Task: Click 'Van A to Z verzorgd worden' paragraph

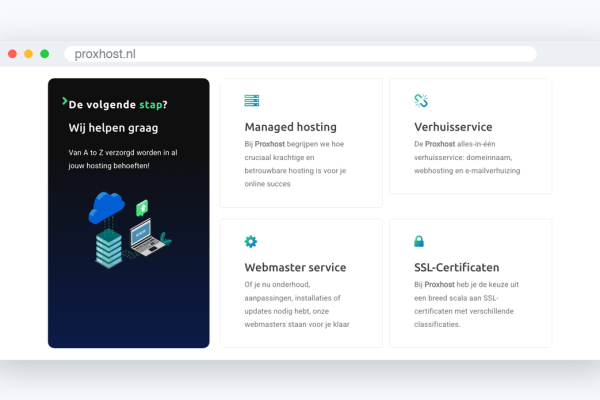Action: tap(123, 159)
